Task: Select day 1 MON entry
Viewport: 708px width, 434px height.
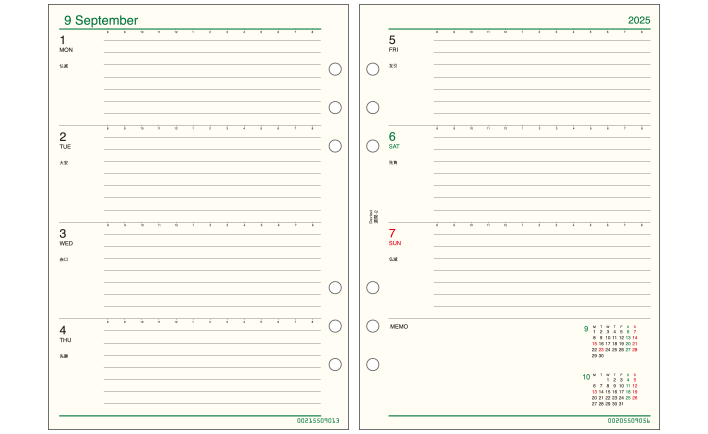Action: click(x=66, y=44)
